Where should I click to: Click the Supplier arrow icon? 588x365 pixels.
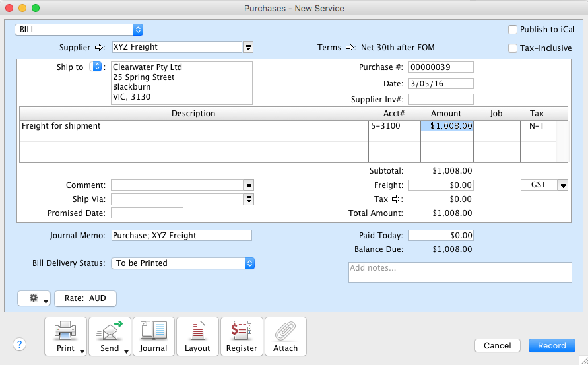100,47
